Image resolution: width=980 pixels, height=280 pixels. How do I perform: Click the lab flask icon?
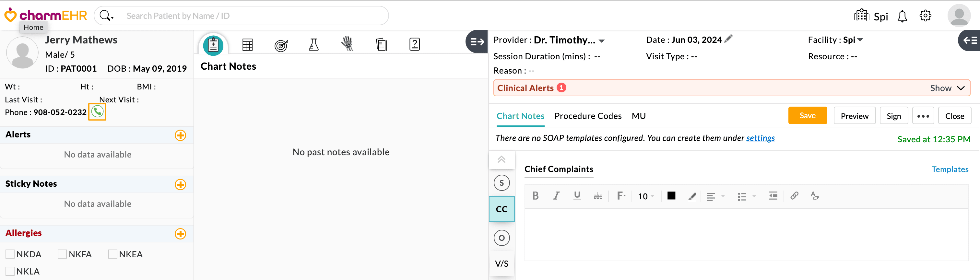click(x=313, y=44)
